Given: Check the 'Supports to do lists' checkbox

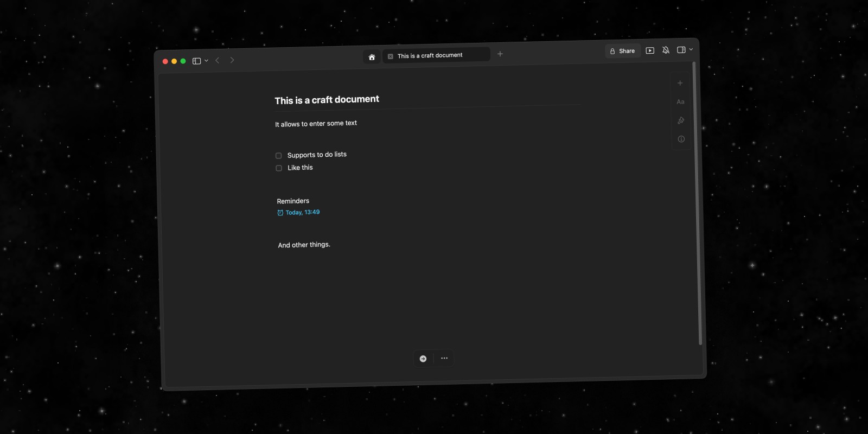Looking at the screenshot, I should click(x=278, y=156).
